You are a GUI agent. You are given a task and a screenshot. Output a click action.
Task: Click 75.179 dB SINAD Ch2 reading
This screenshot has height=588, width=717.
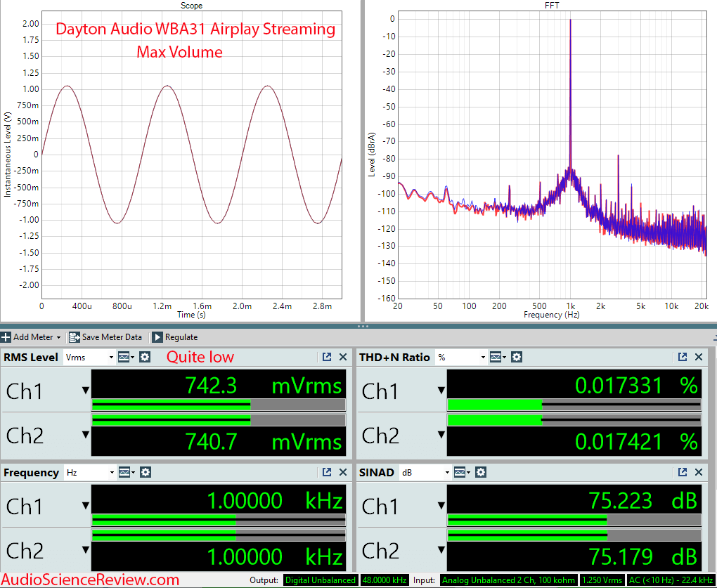[x=642, y=557]
